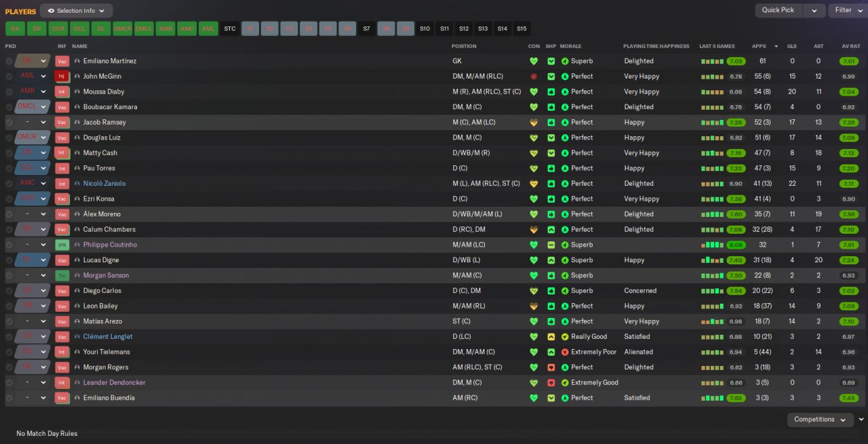
Task: Sort by MORALE column header
Action: point(570,46)
